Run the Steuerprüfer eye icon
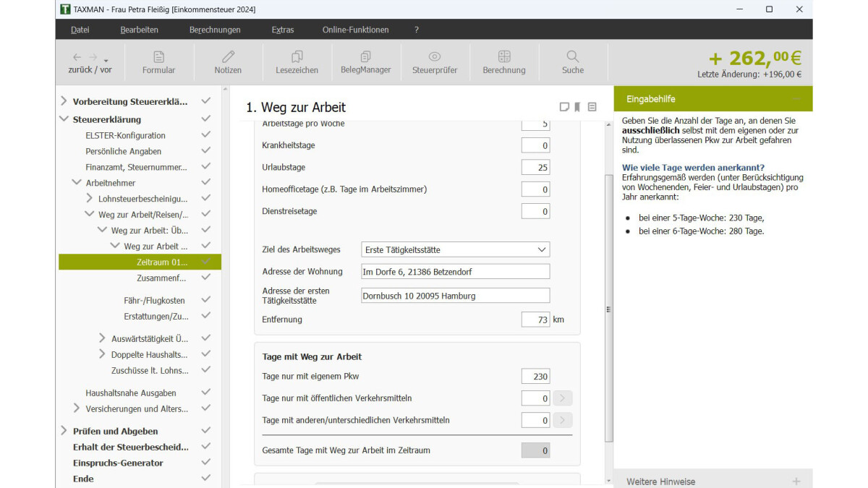868x488 pixels. click(434, 57)
